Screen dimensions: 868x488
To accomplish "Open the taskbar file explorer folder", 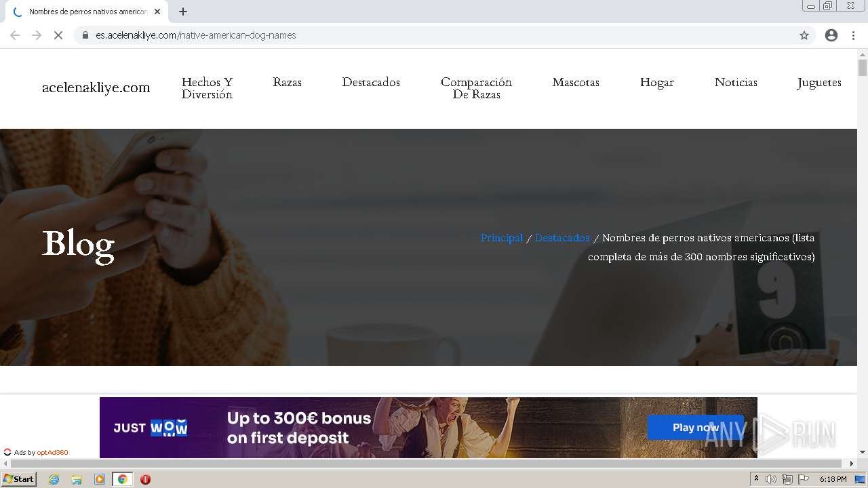I will [77, 479].
